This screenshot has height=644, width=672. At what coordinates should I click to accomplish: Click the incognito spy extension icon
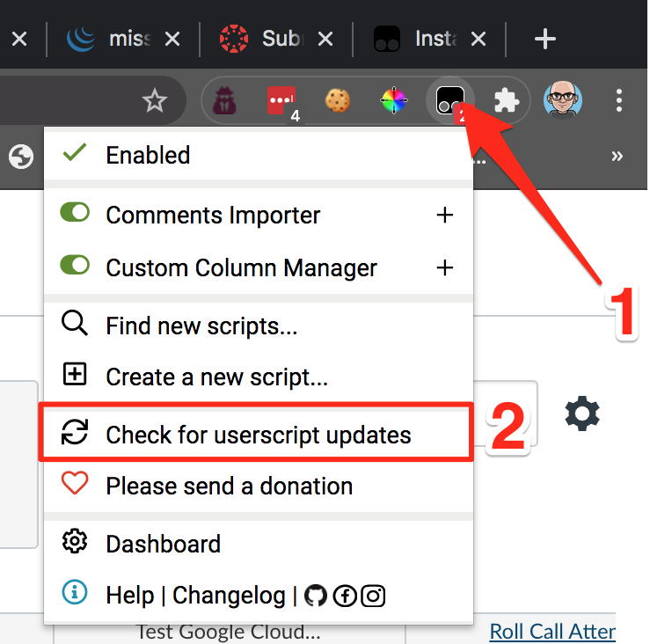pos(225,102)
